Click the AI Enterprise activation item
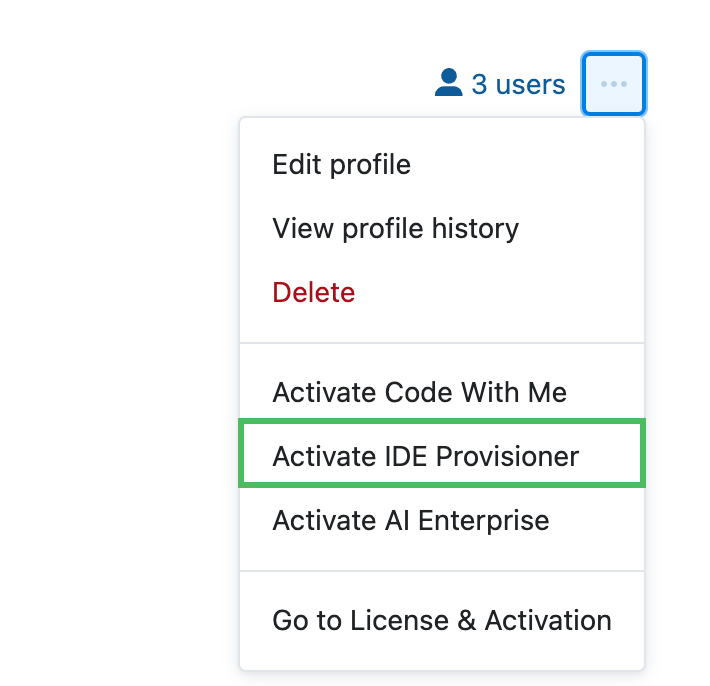The height and width of the screenshot is (686, 710). pyautogui.click(x=410, y=520)
